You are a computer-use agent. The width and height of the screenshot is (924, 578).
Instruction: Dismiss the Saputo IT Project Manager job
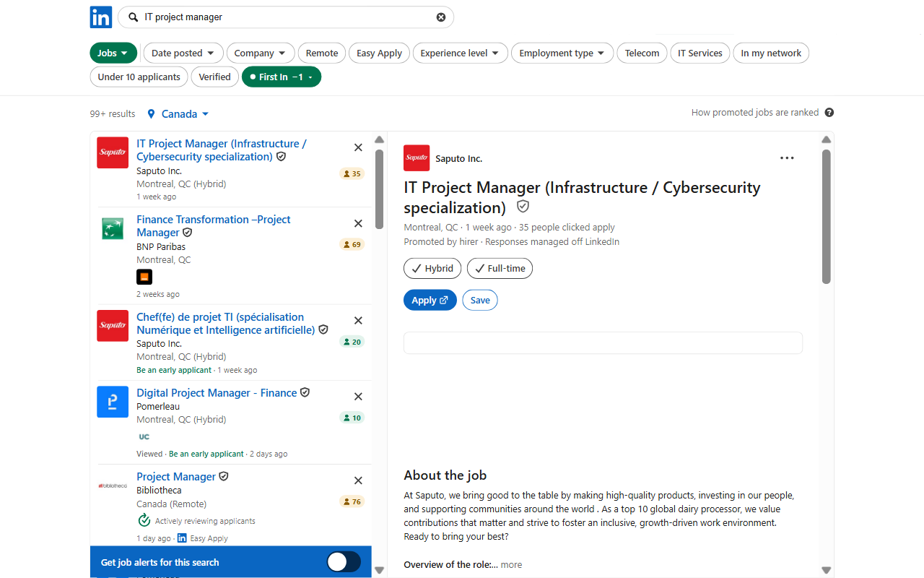click(x=358, y=147)
